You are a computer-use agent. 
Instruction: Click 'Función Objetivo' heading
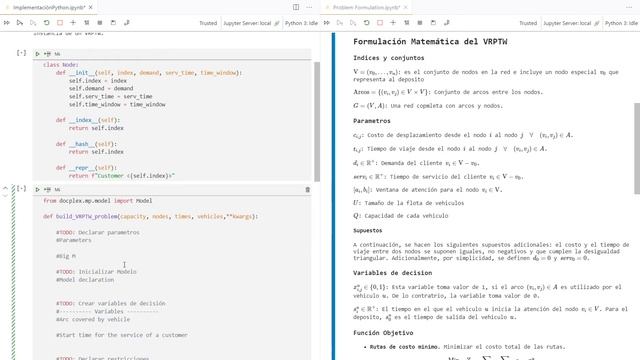point(383,333)
